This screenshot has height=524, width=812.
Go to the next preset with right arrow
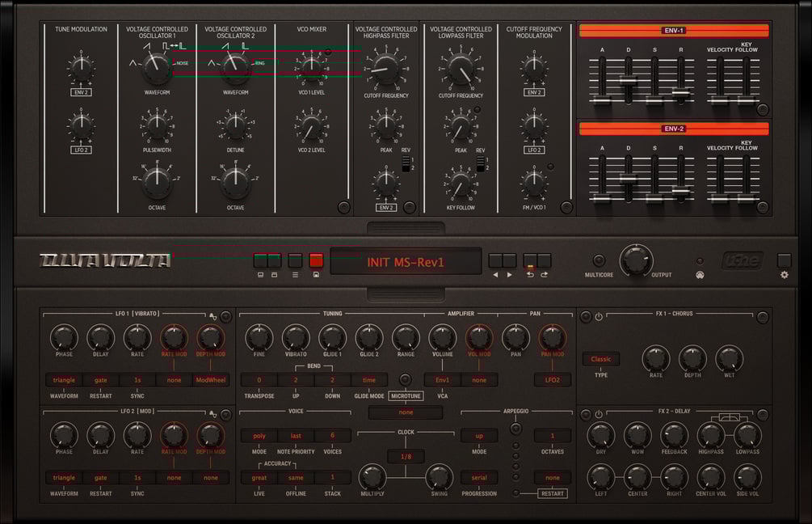click(x=510, y=260)
